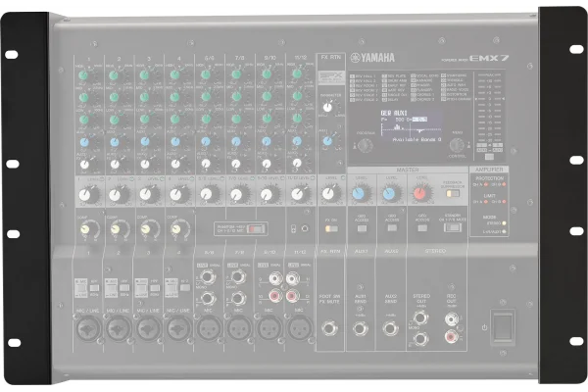Click the AMPLIFIER section label

click(x=489, y=170)
